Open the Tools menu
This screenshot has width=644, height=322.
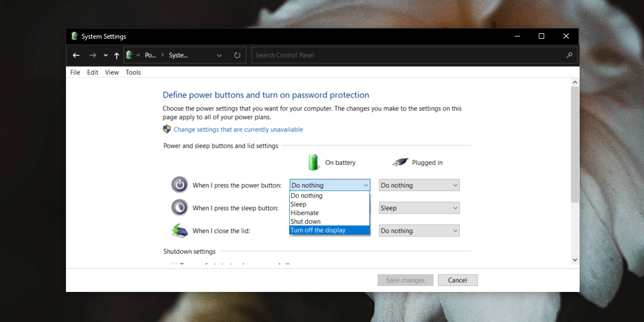tap(133, 72)
